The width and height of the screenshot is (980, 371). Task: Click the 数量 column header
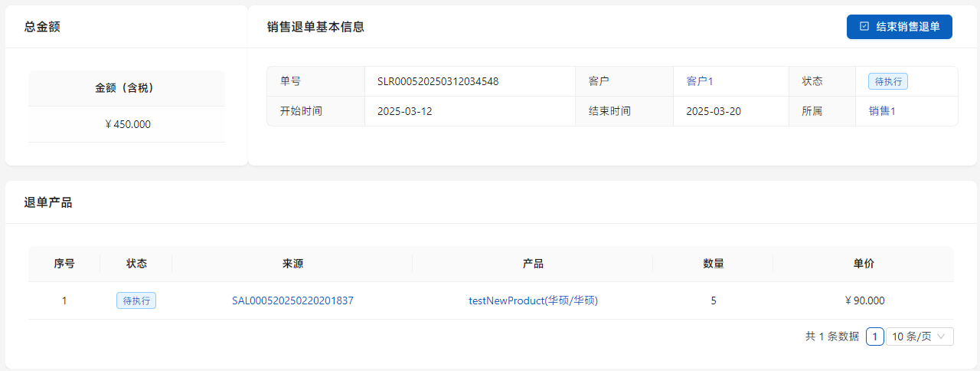[713, 264]
